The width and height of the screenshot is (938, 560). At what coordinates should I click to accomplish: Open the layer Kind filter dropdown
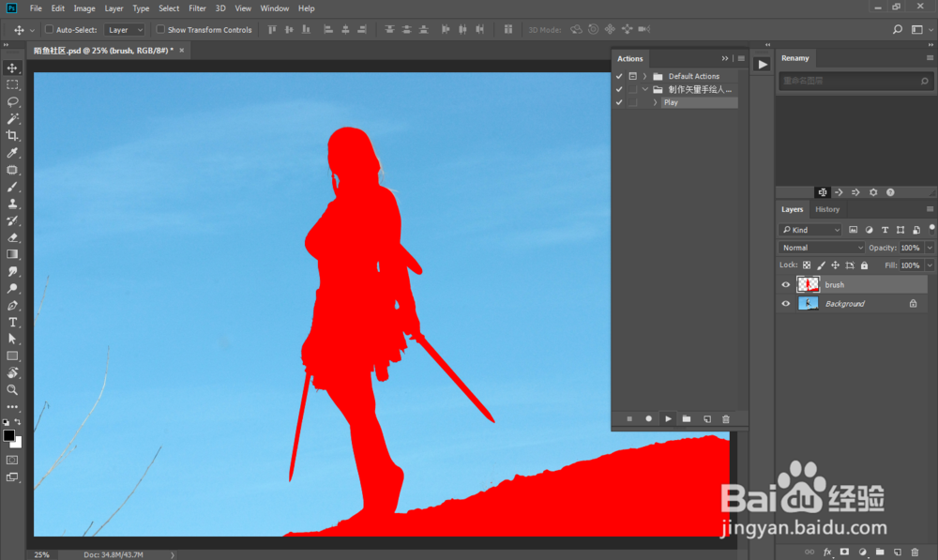[810, 230]
